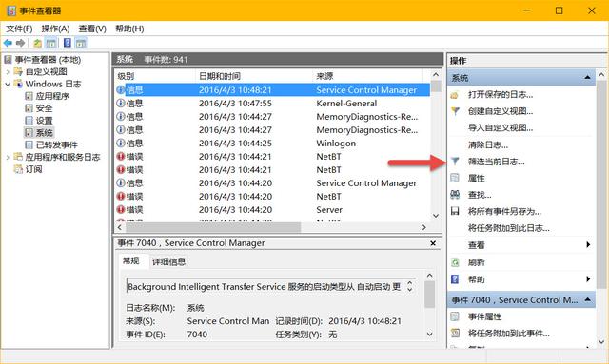The height and width of the screenshot is (364, 609).
Task: Select the 安全 log in tree
Action: (x=44, y=108)
